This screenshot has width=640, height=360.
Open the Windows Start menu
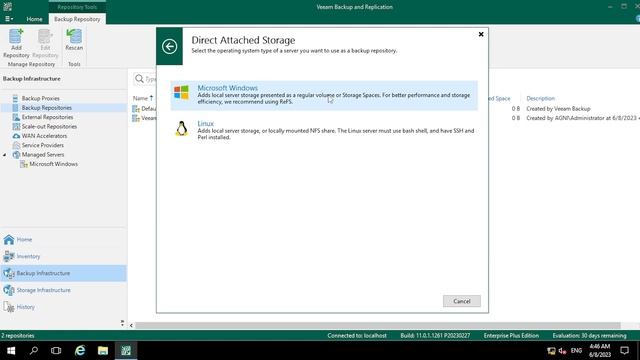coord(11,350)
